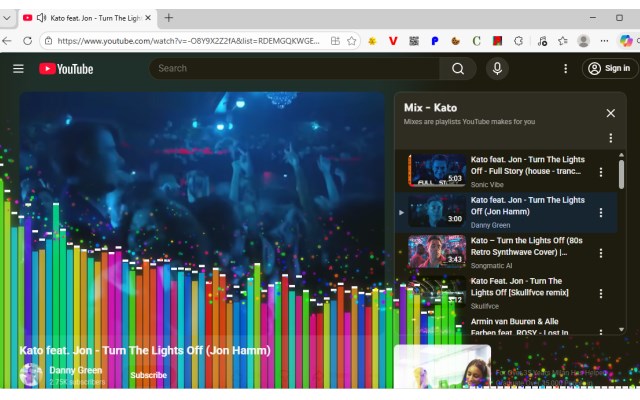Play the 3:43 Synthwave Cover thumbnail
Viewport: 640px width, 400px height.
point(437,251)
